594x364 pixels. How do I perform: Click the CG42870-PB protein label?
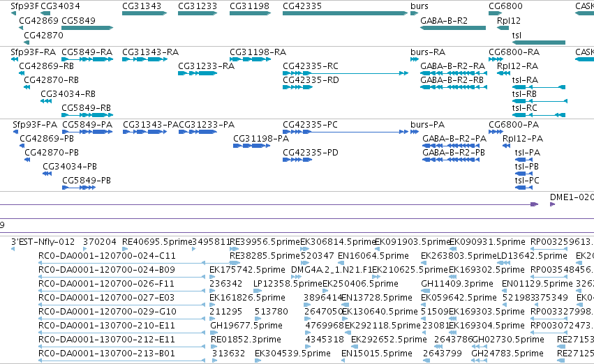point(52,153)
